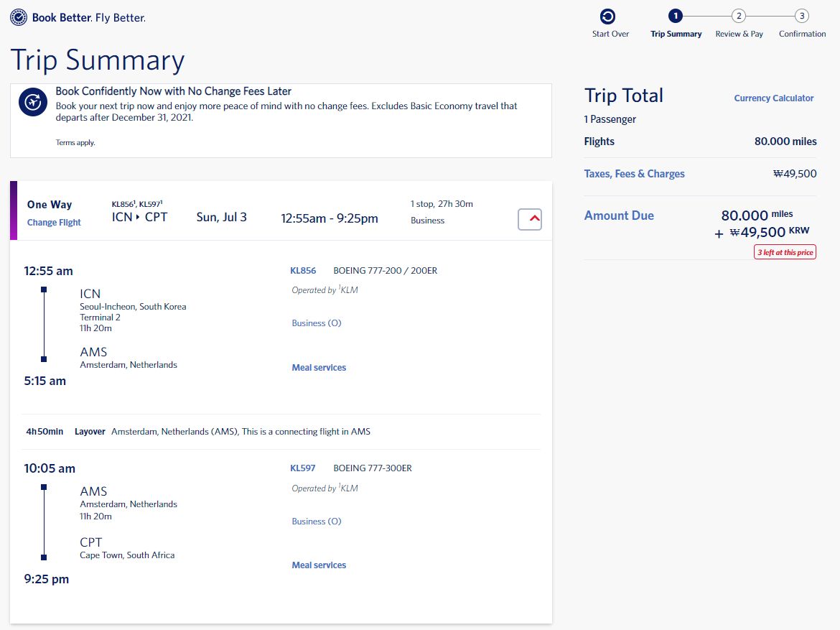Click the Change Flight link
Screen dimensions: 840x630
pos(54,223)
